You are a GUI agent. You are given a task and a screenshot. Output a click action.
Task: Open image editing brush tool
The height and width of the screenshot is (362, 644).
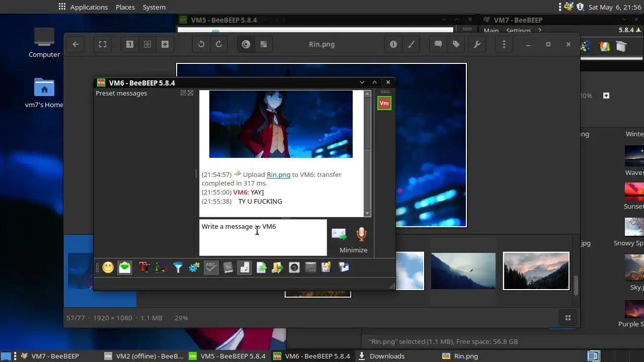[x=411, y=44]
